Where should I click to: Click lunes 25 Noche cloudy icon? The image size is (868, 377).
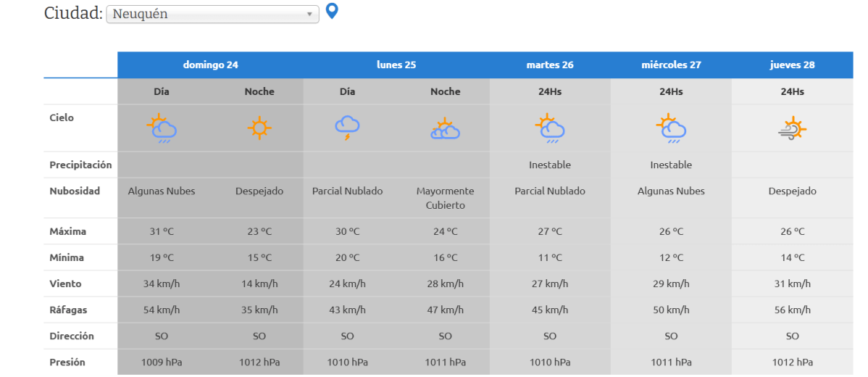click(445, 129)
